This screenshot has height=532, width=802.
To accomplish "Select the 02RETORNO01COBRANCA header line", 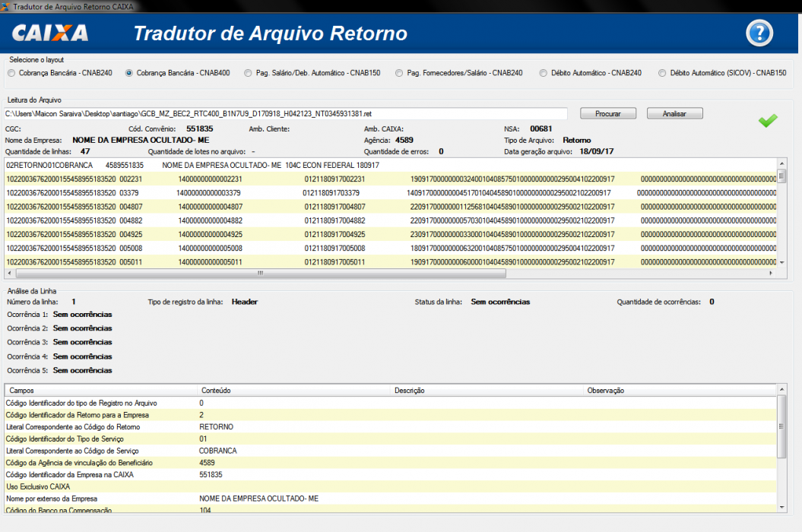I will tap(391, 165).
